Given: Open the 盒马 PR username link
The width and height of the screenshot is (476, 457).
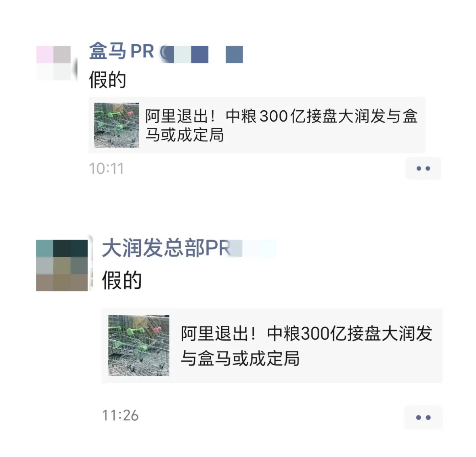Looking at the screenshot, I should 122,51.
